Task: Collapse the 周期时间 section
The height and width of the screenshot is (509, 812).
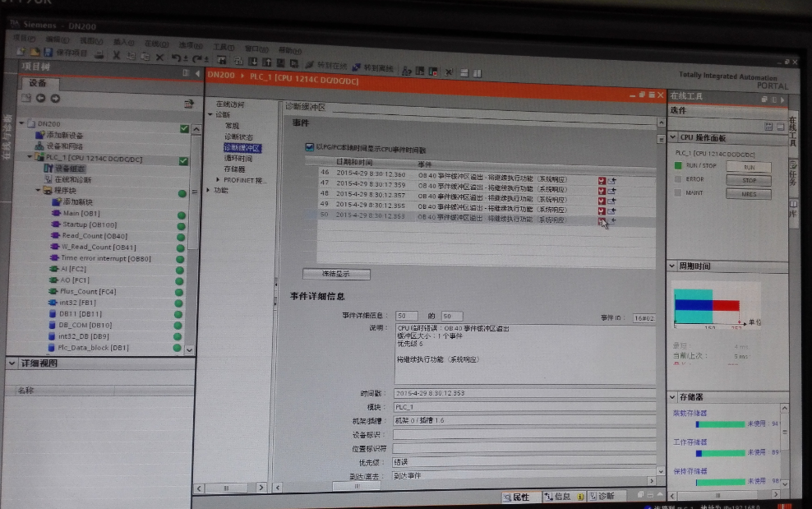Action: [672, 266]
